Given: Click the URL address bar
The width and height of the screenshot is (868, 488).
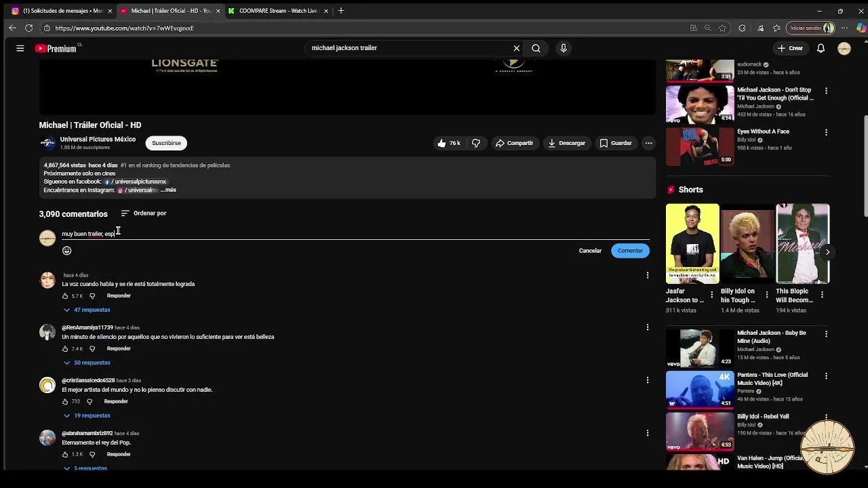Looking at the screenshot, I should (366, 28).
